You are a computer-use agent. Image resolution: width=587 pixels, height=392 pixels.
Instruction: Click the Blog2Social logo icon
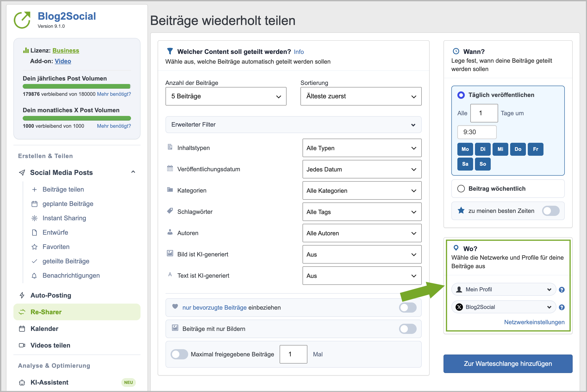[22, 20]
